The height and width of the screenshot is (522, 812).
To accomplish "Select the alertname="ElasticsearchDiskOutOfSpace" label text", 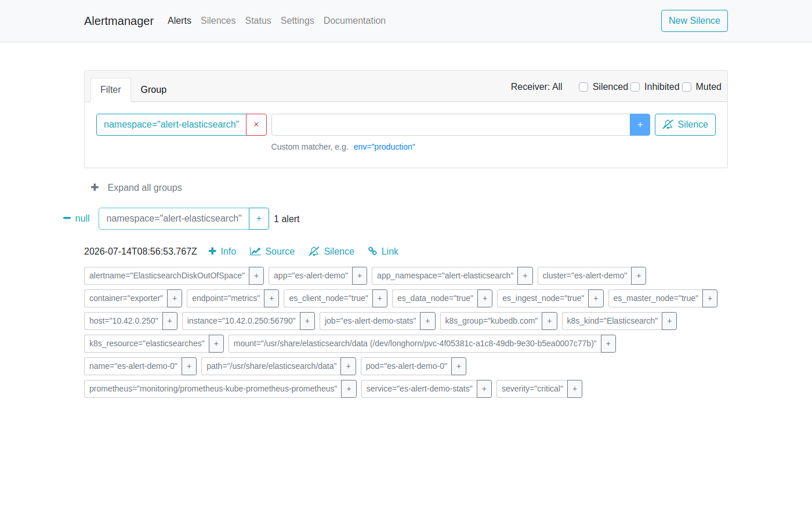I will (x=167, y=275).
